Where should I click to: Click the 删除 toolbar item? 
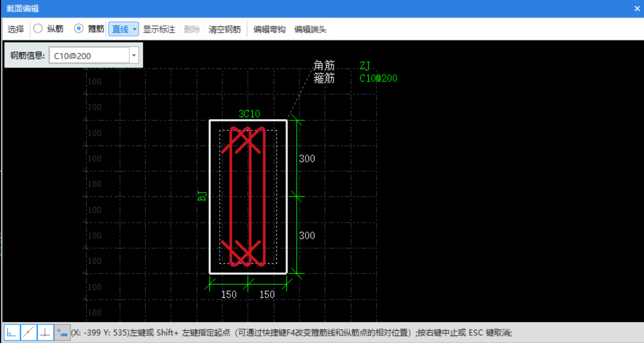click(x=192, y=29)
